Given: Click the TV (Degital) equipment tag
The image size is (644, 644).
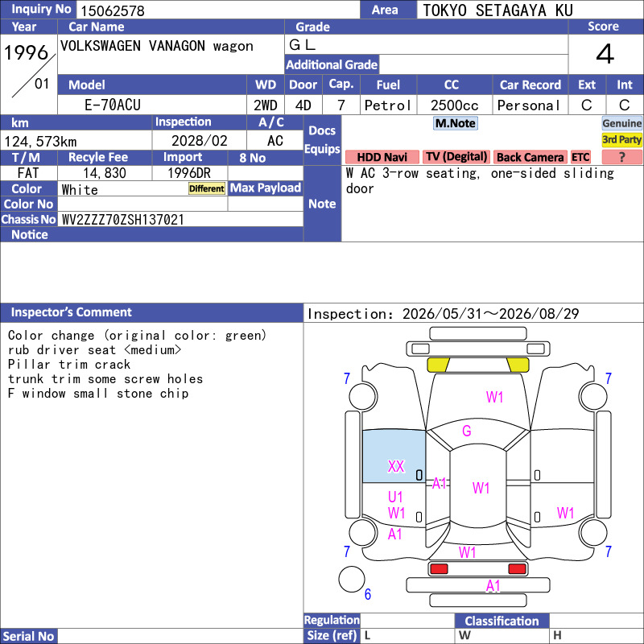Looking at the screenshot, I should click(456, 157).
